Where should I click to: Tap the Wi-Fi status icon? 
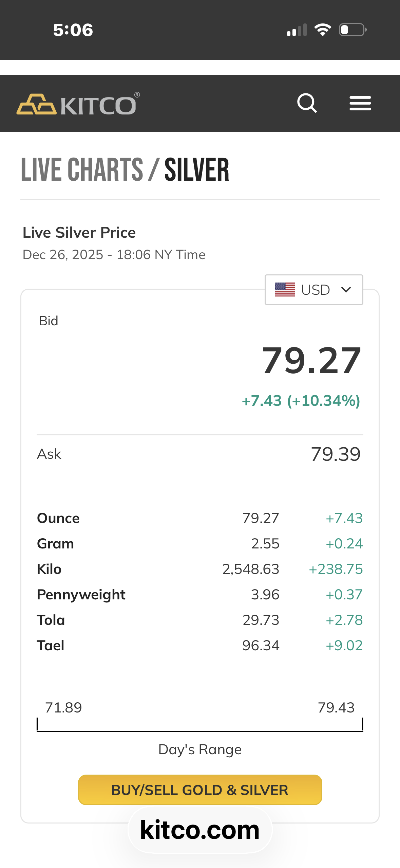coord(323,30)
